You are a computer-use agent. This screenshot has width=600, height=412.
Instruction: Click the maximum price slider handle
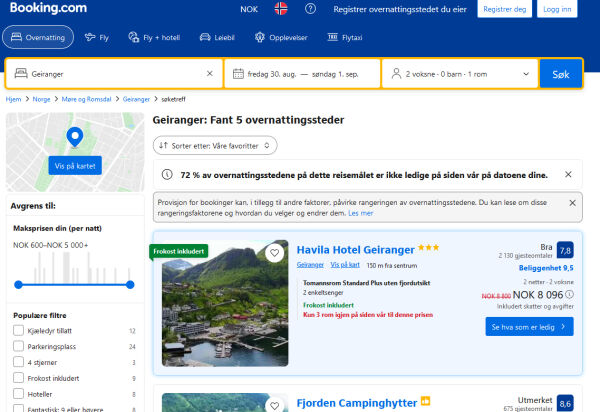pyautogui.click(x=130, y=285)
